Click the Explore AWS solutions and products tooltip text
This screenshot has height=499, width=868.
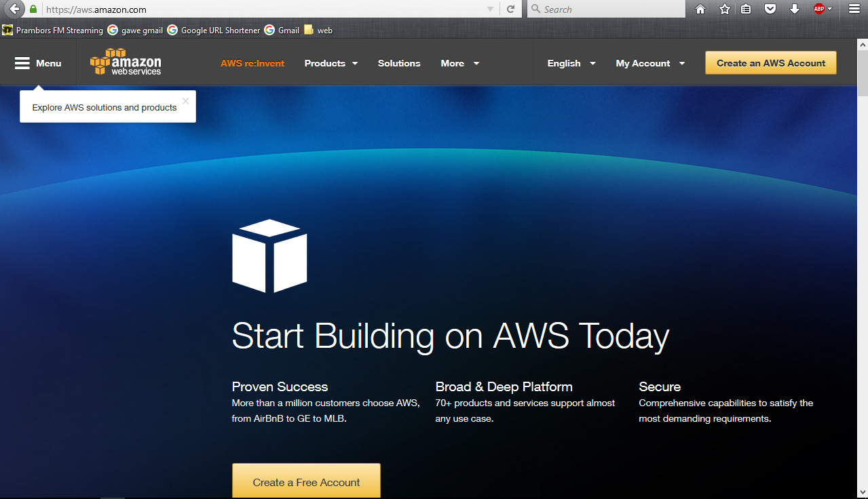pyautogui.click(x=105, y=107)
